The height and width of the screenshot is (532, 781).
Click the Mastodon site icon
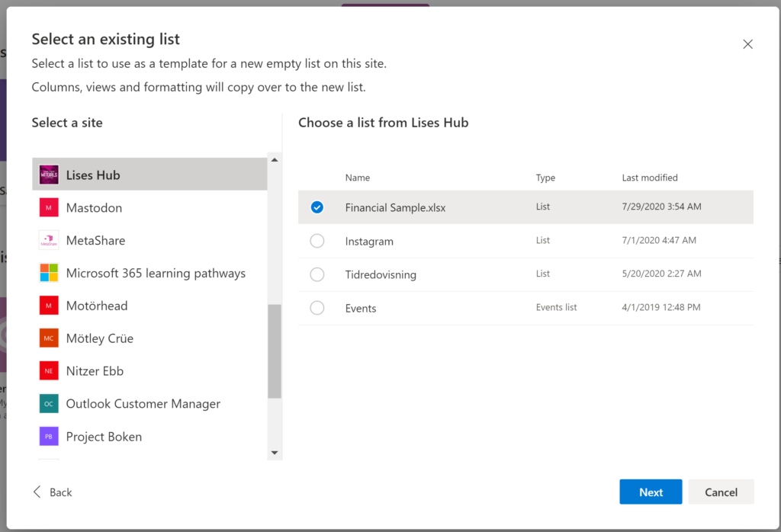pos(49,207)
